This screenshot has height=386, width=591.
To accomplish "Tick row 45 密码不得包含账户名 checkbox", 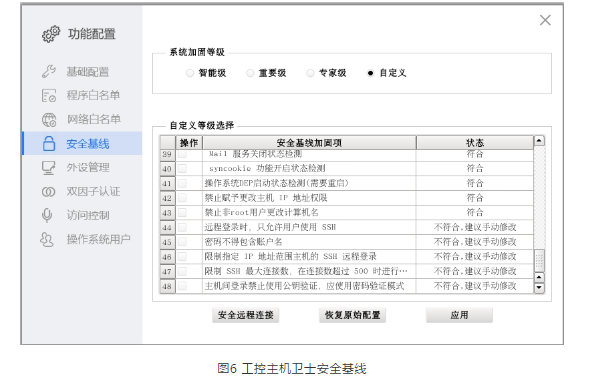I will (x=182, y=242).
